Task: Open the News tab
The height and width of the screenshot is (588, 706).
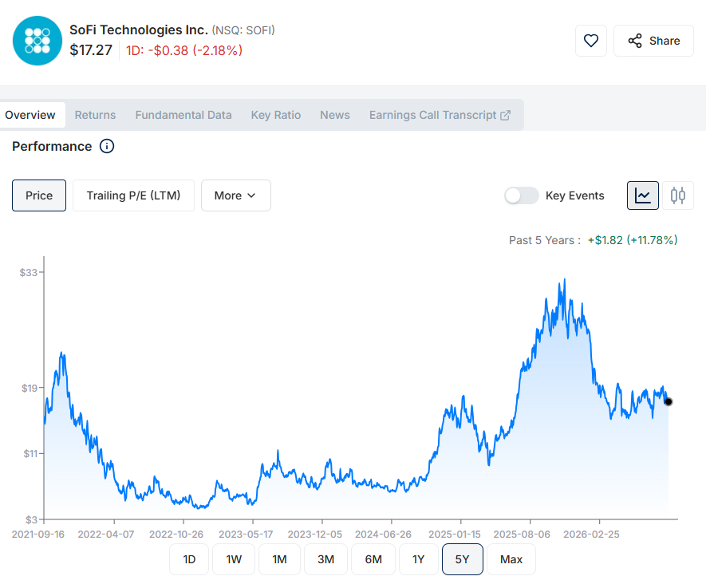Action: [x=334, y=115]
